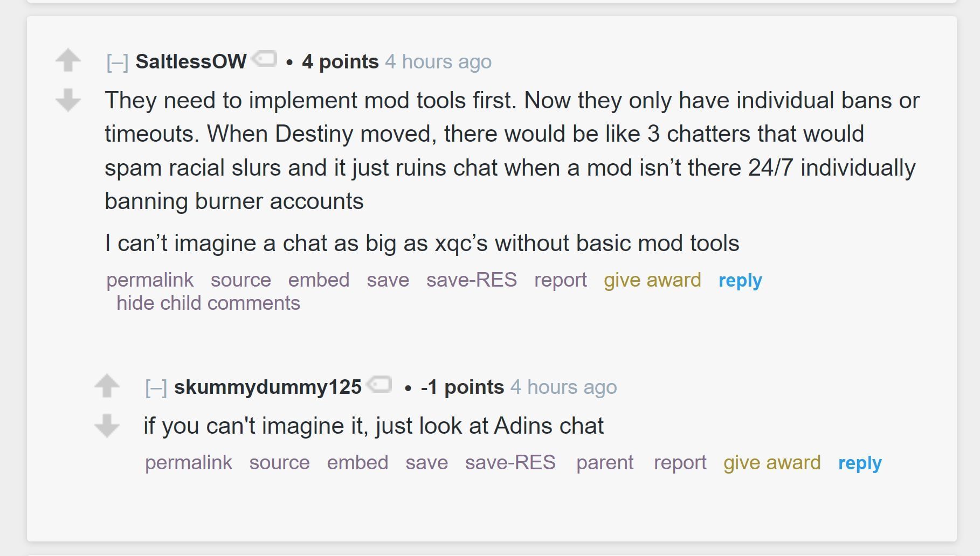This screenshot has height=556, width=980.
Task: Report skummydummy125's reply
Action: click(x=680, y=463)
